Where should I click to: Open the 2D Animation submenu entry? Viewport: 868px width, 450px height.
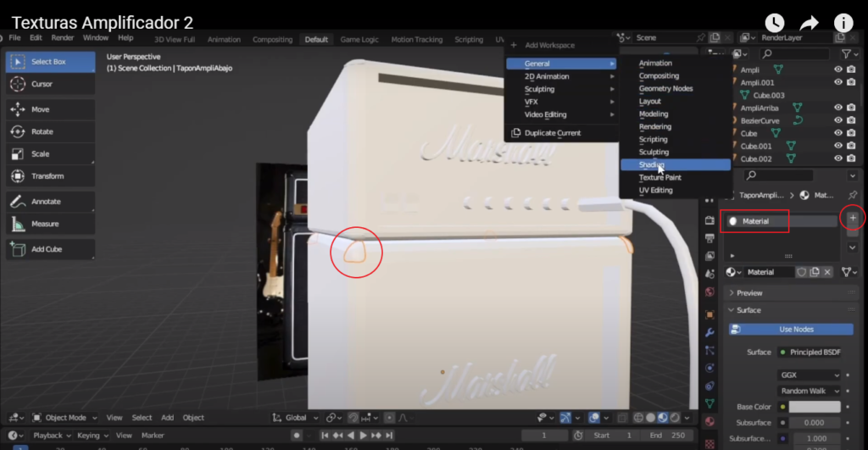click(561, 76)
